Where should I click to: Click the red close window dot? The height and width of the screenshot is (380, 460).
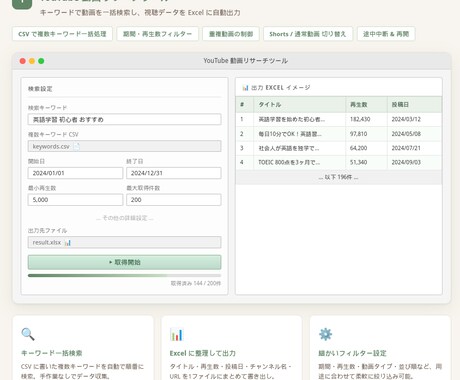[x=23, y=61]
